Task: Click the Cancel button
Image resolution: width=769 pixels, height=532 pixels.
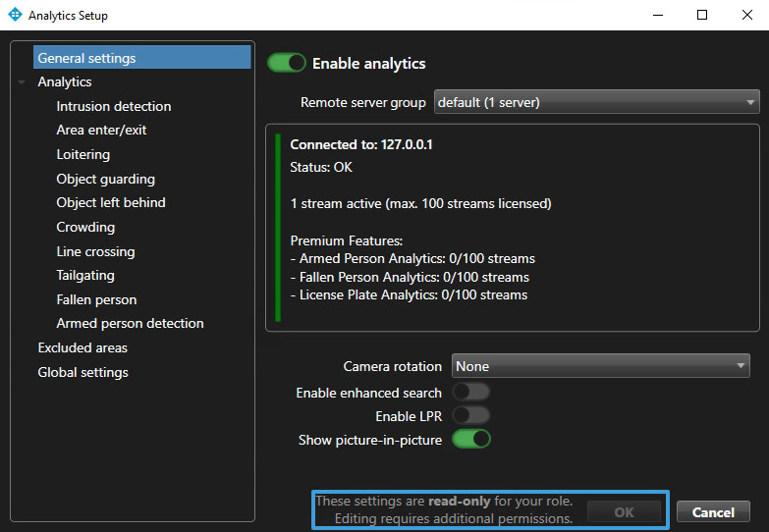Action: click(x=713, y=512)
